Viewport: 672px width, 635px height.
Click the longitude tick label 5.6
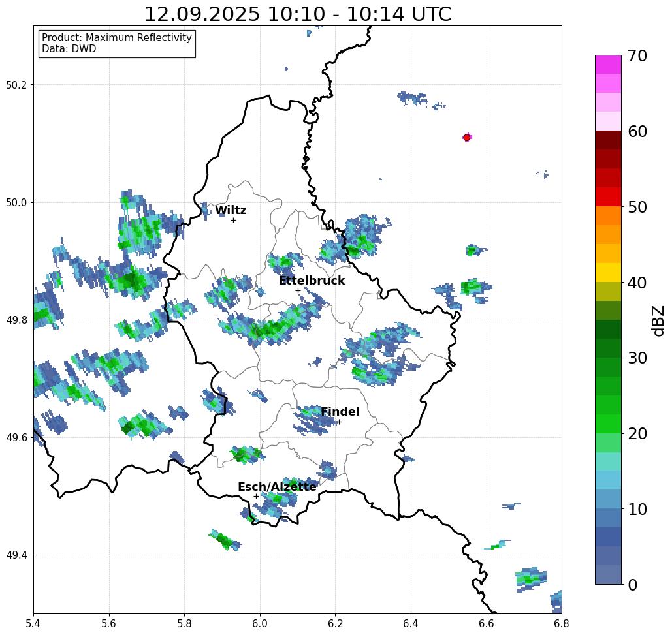coord(109,623)
